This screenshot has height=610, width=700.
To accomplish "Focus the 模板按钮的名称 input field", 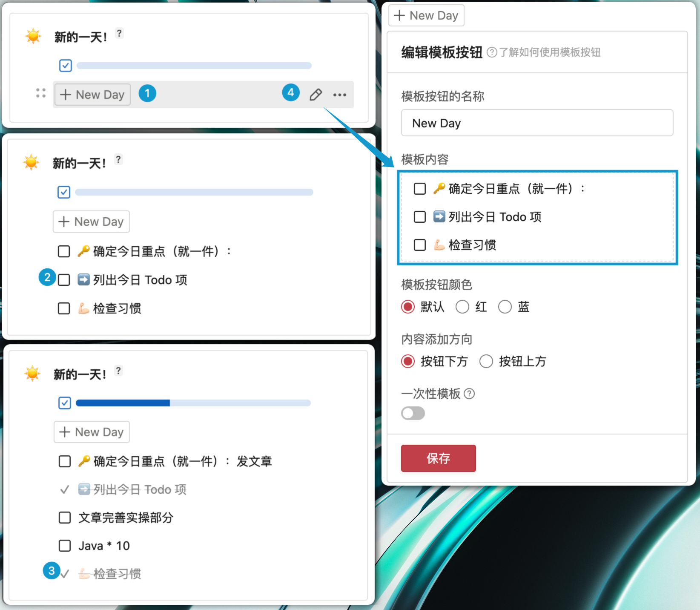I will (x=537, y=123).
